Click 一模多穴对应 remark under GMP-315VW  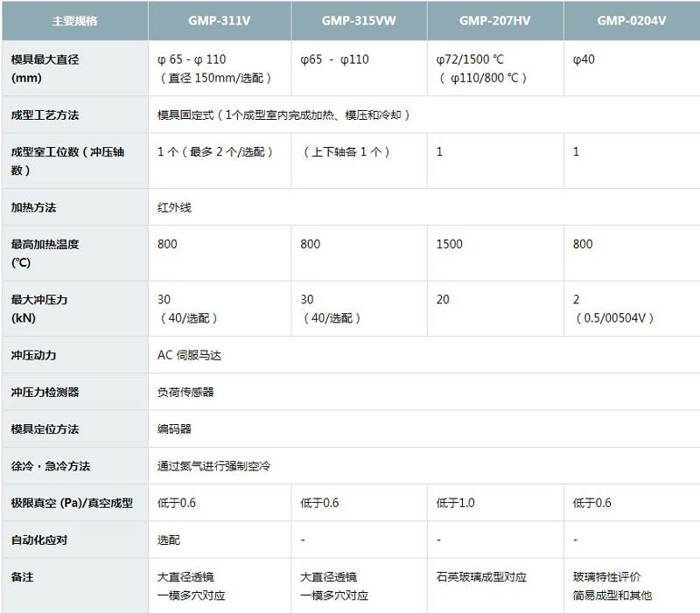coord(334,596)
